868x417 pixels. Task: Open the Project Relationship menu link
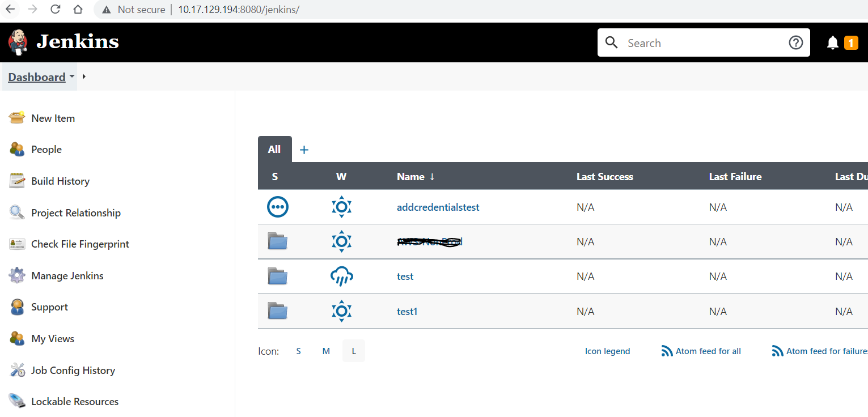(76, 213)
